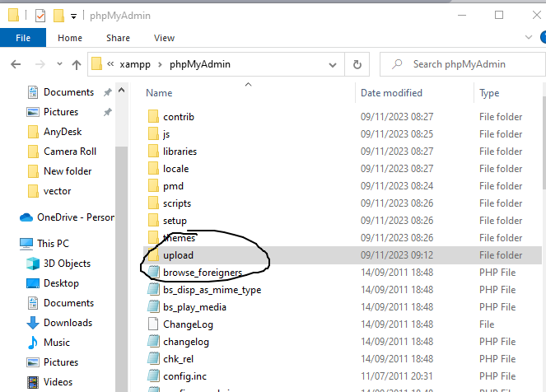
Task: Select the pmd folder icon
Action: point(153,186)
